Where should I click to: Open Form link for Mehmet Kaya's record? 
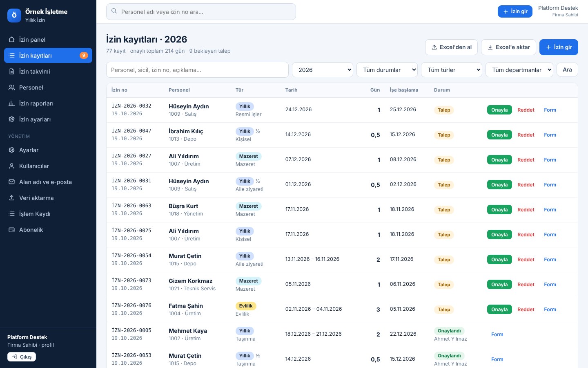click(x=497, y=334)
